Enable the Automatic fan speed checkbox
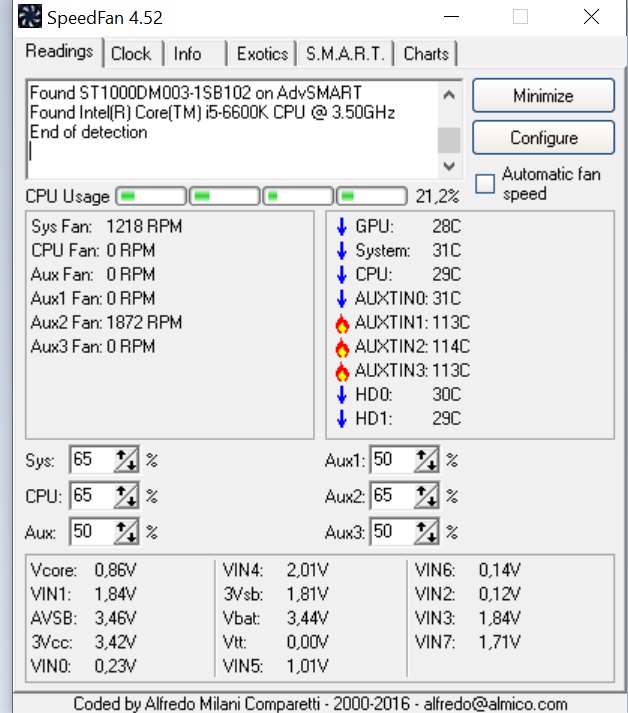Viewport: 628px width, 713px height. click(485, 184)
